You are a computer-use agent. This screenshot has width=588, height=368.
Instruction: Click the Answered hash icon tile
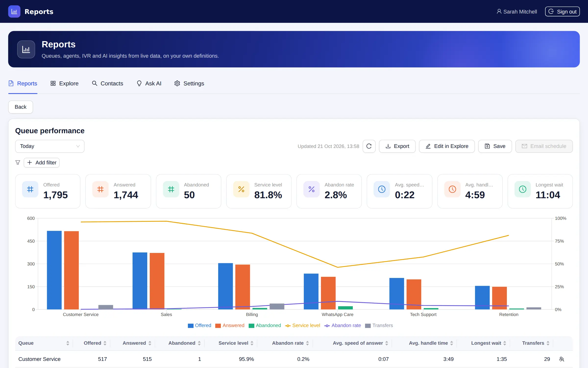click(100, 189)
